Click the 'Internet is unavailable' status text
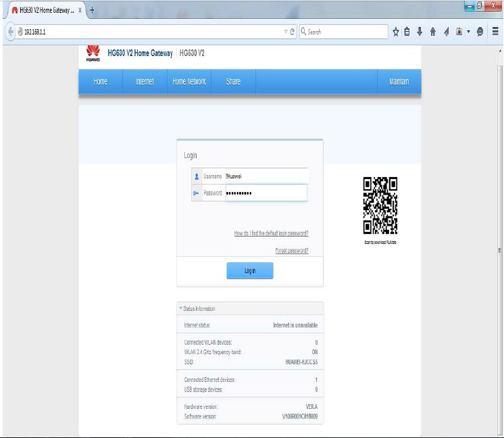The height and width of the screenshot is (438, 504). (x=295, y=325)
